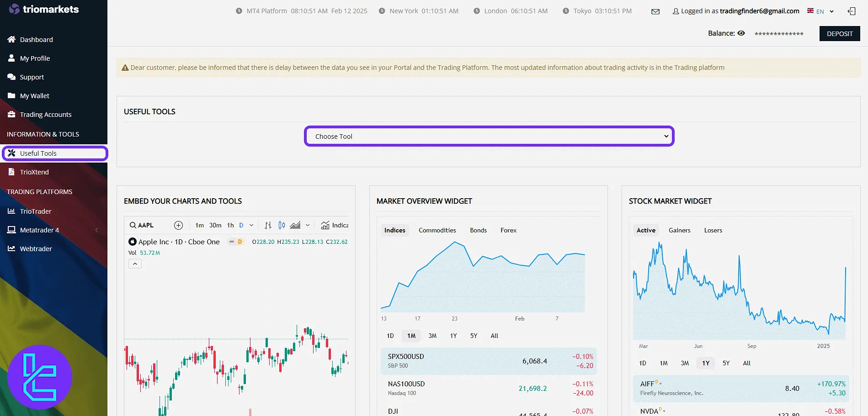Open the Indicators menu

[335, 225]
